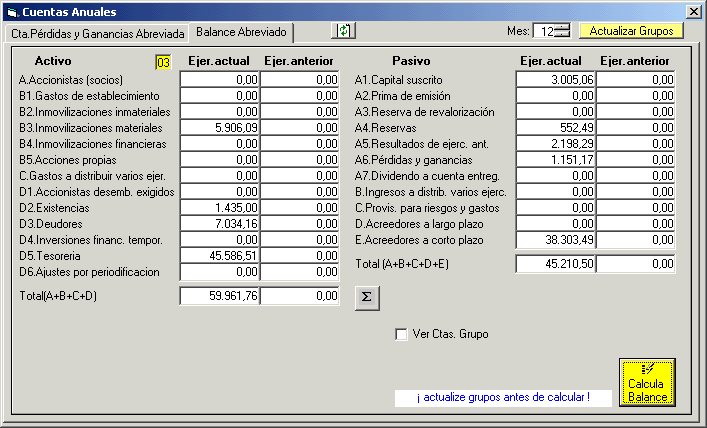The image size is (707, 428).
Task: Click the Mes number field
Action: point(544,31)
